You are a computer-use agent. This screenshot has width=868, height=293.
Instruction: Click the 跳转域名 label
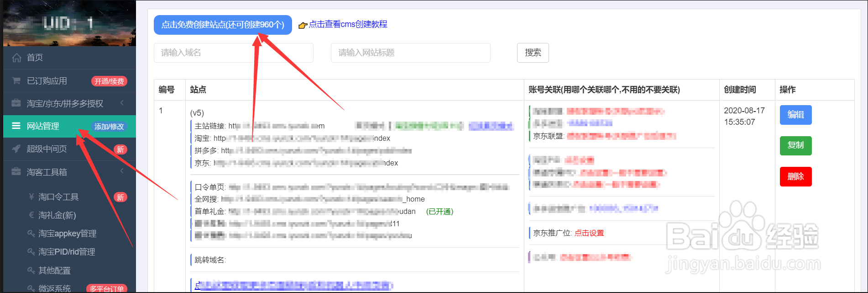(x=210, y=260)
